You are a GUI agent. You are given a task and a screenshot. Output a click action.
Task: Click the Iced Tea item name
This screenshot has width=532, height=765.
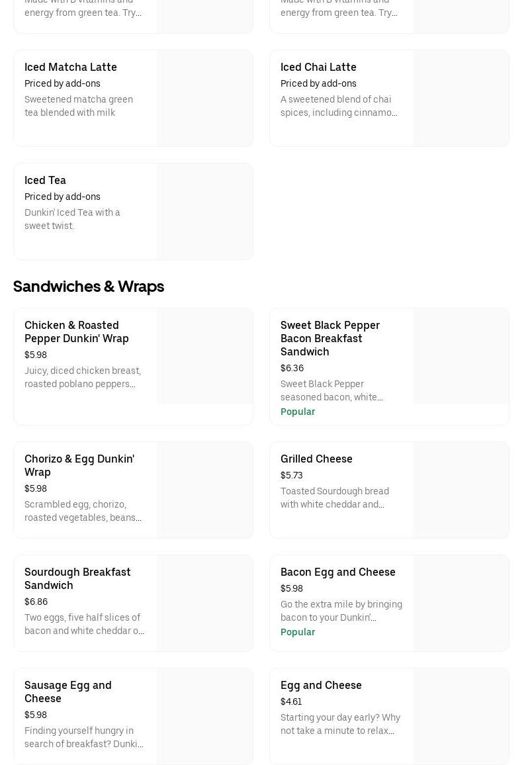pos(45,180)
